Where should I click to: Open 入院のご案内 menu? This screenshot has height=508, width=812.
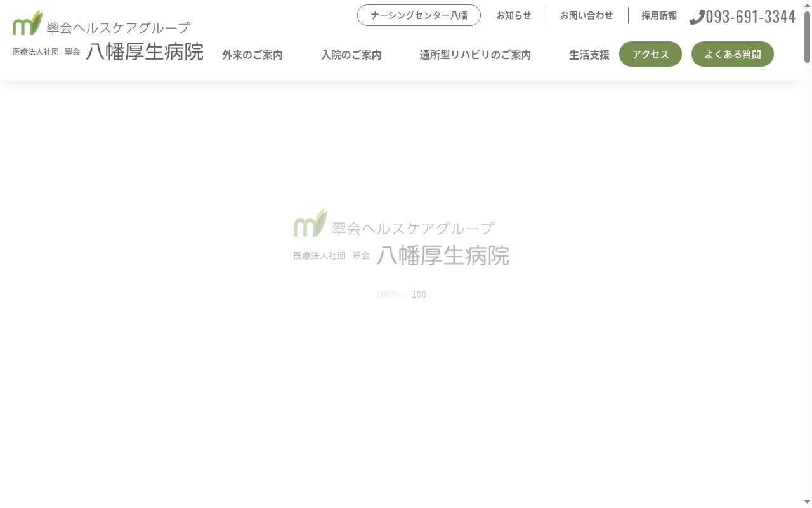351,55
